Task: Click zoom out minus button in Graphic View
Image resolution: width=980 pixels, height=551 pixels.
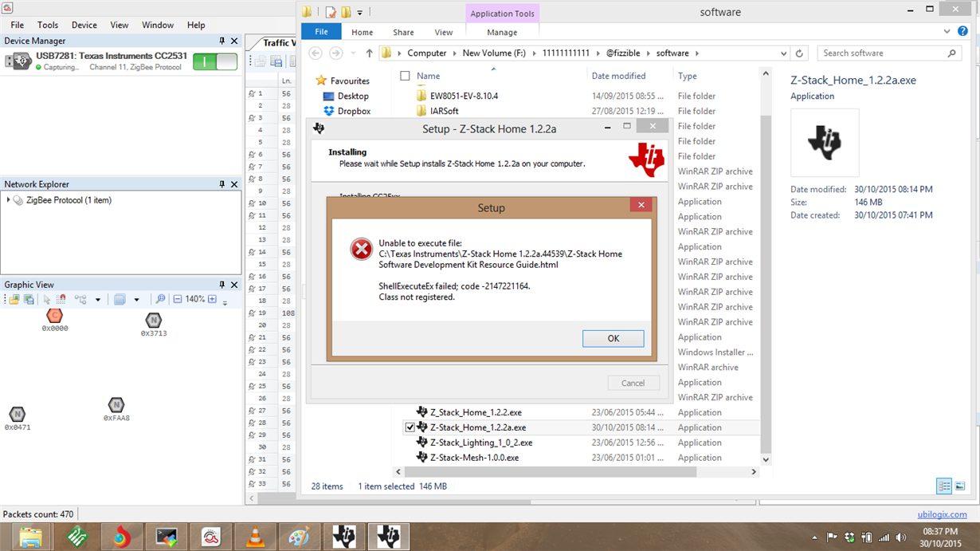Action: tap(178, 300)
